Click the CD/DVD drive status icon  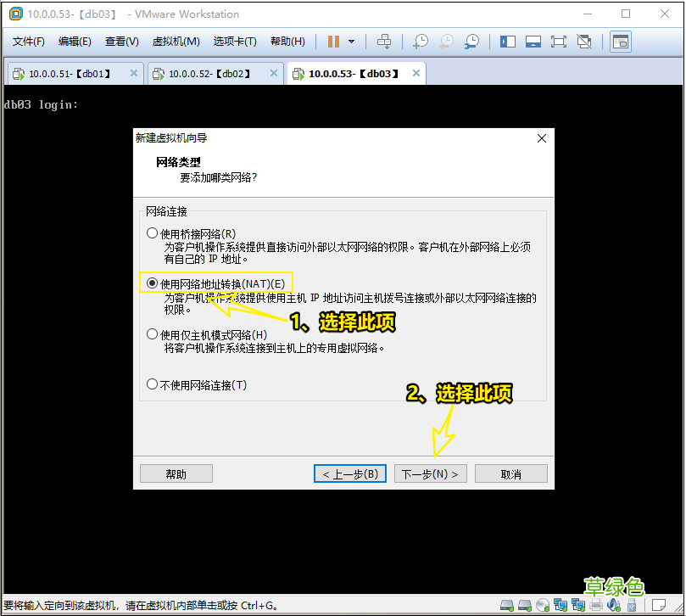coord(543,605)
